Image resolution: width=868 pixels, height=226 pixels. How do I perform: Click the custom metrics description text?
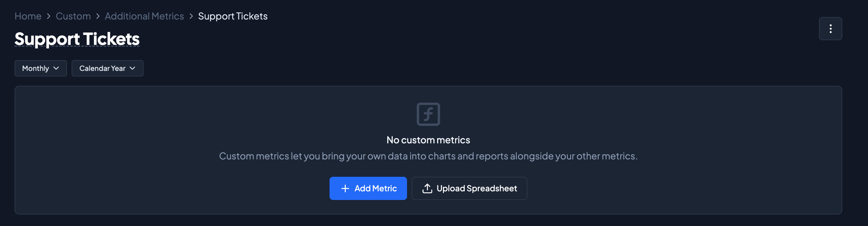click(x=428, y=156)
